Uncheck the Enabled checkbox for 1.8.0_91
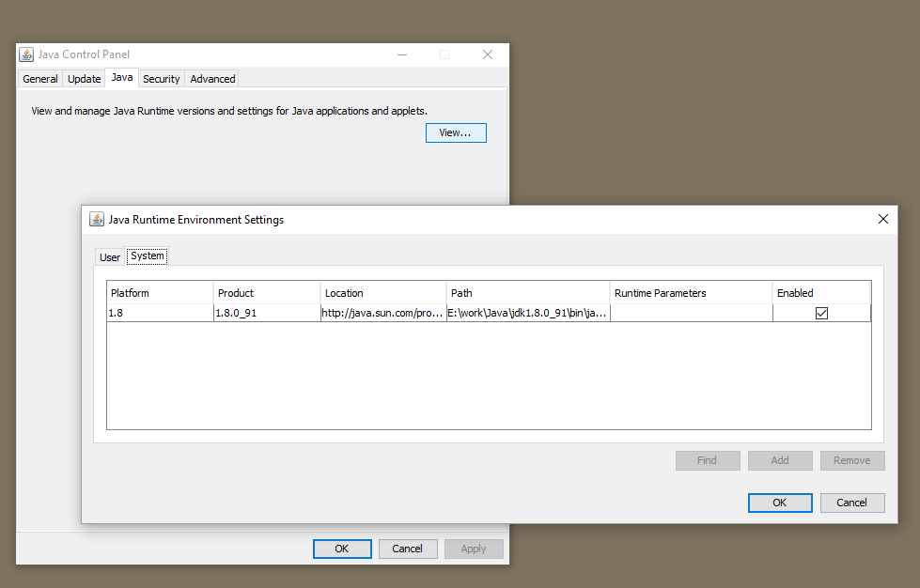The width and height of the screenshot is (920, 588). [x=821, y=313]
